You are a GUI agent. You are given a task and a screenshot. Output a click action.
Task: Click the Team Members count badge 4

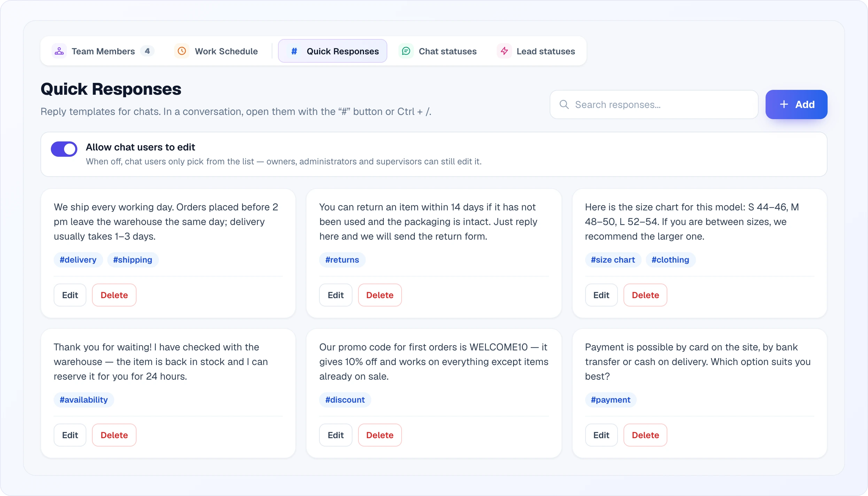(147, 51)
